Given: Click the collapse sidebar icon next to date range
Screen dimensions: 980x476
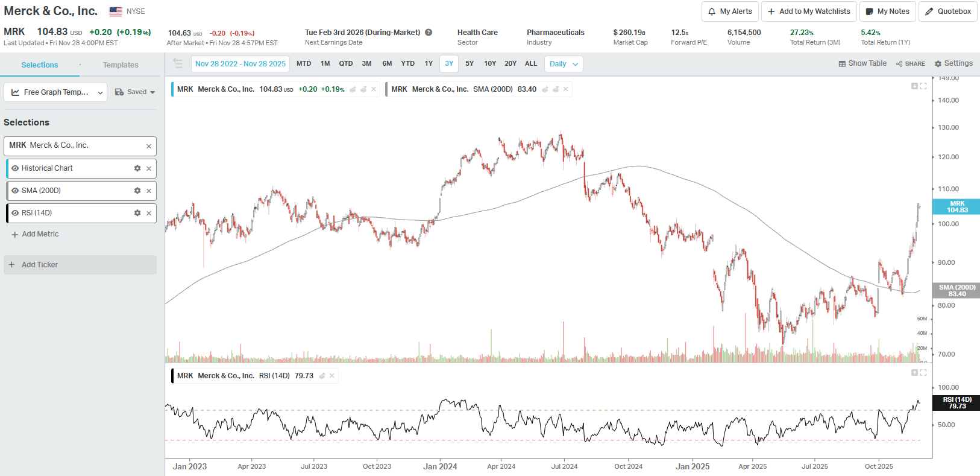Looking at the screenshot, I should point(178,63).
